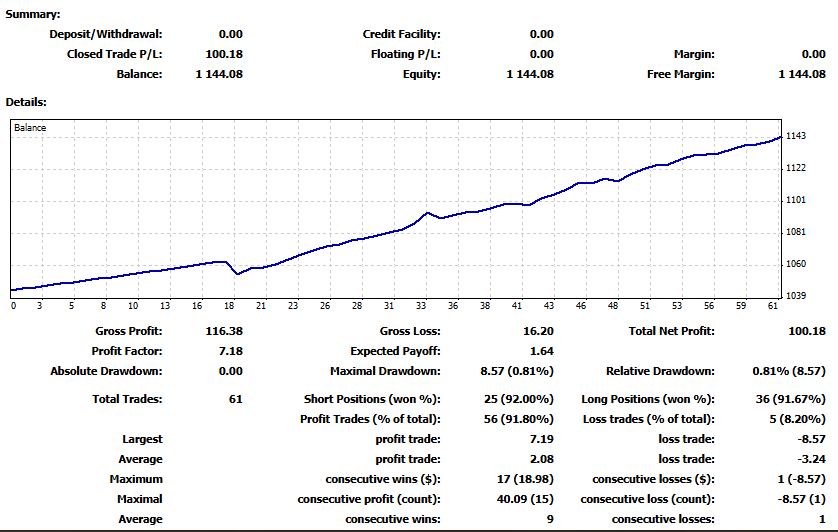Image resolution: width=838 pixels, height=532 pixels.
Task: Click the Free Margin value
Action: (x=802, y=74)
